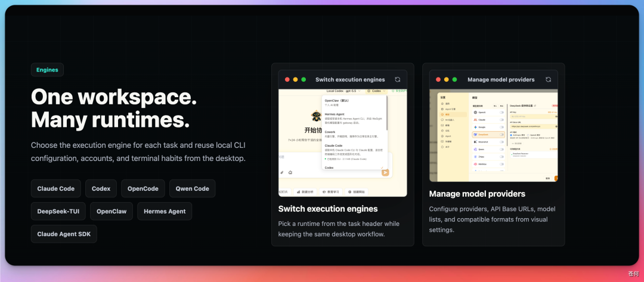The height and width of the screenshot is (282, 644).
Task: Click the refresh icon on Switch execution engines card
Action: [x=397, y=80]
